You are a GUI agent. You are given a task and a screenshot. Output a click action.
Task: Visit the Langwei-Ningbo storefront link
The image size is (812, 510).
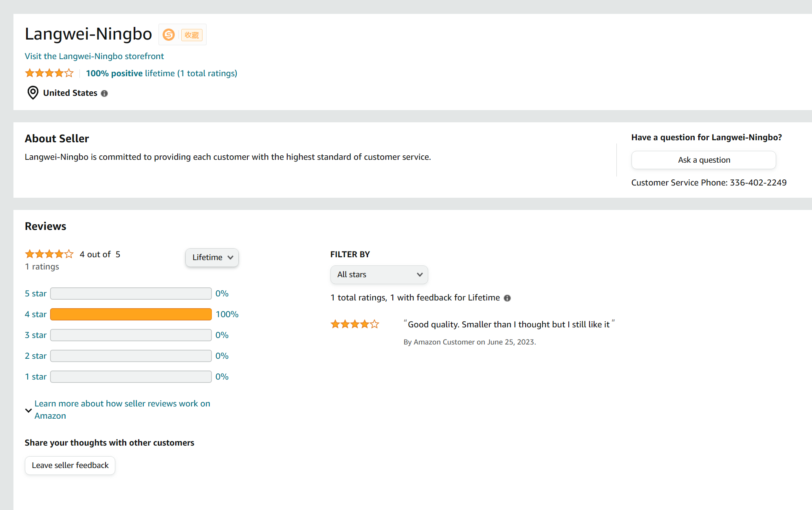[x=94, y=56]
